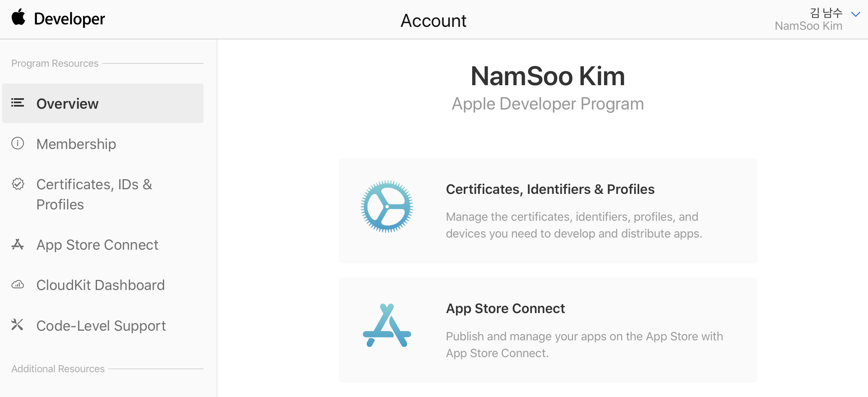Click the Overview list icon in sidebar
The image size is (868, 397).
18,103
